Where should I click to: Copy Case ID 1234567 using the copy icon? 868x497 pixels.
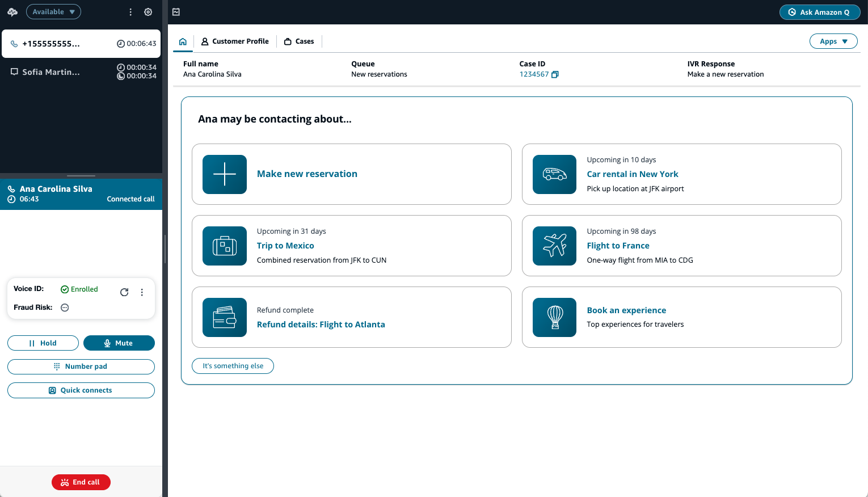pos(554,74)
